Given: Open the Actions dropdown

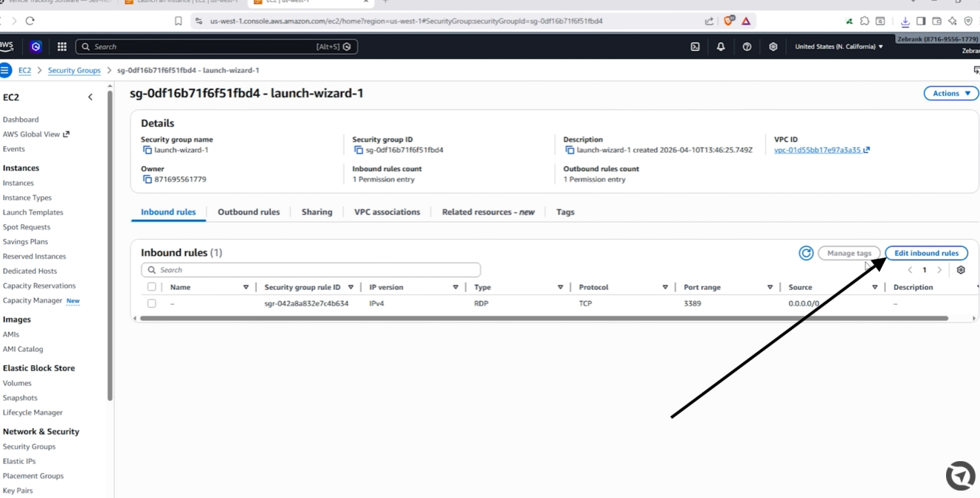Looking at the screenshot, I should [x=950, y=94].
